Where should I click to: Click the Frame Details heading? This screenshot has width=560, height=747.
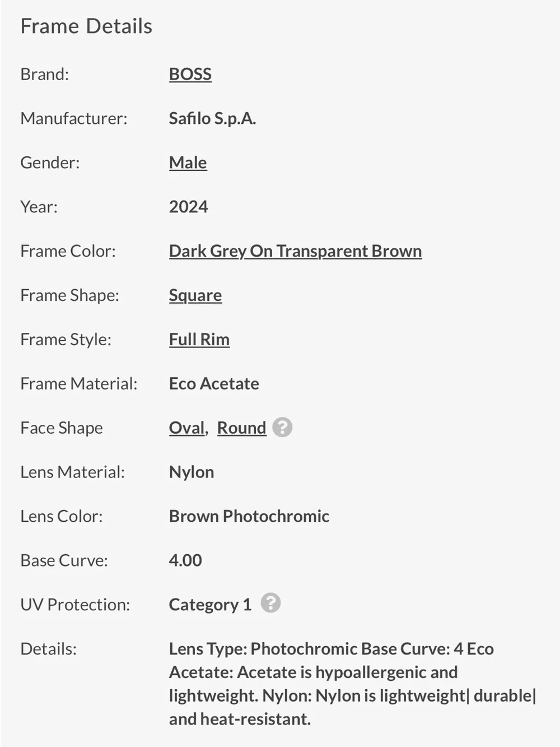86,26
